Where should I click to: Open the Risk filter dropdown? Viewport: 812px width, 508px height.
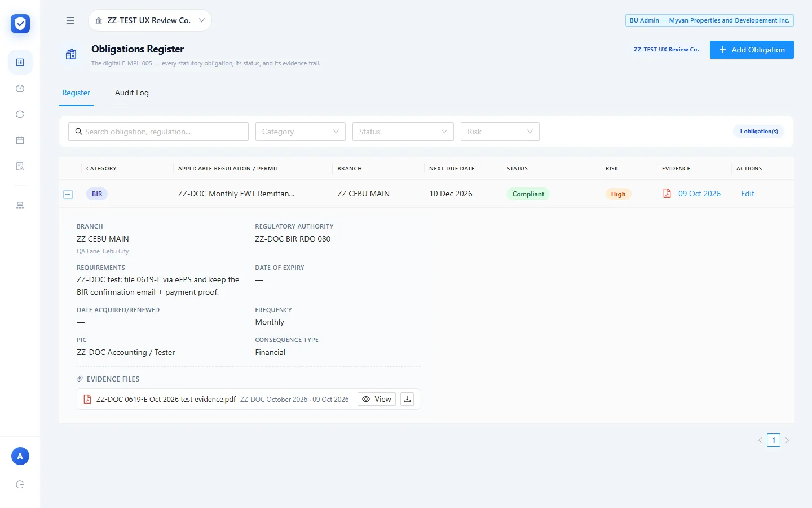pyautogui.click(x=500, y=132)
